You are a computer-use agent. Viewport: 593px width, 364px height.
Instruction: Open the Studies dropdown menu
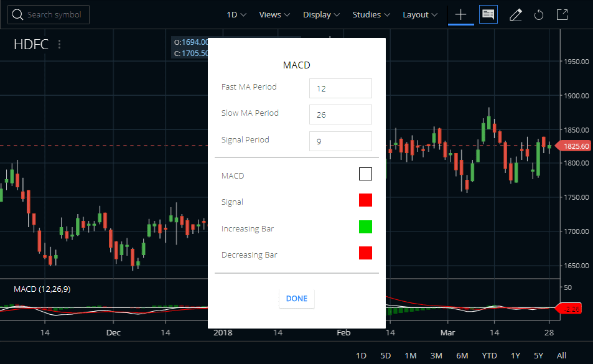click(x=371, y=15)
